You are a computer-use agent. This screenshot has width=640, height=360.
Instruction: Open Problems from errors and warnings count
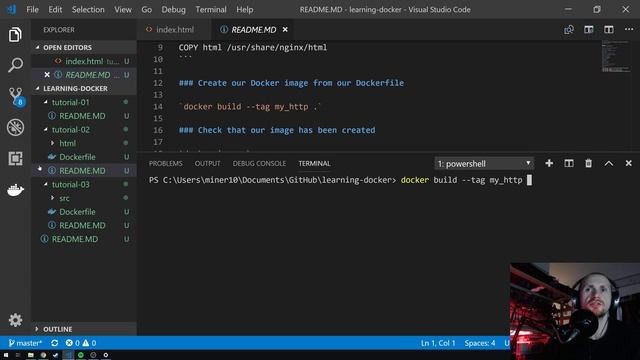click(x=81, y=343)
